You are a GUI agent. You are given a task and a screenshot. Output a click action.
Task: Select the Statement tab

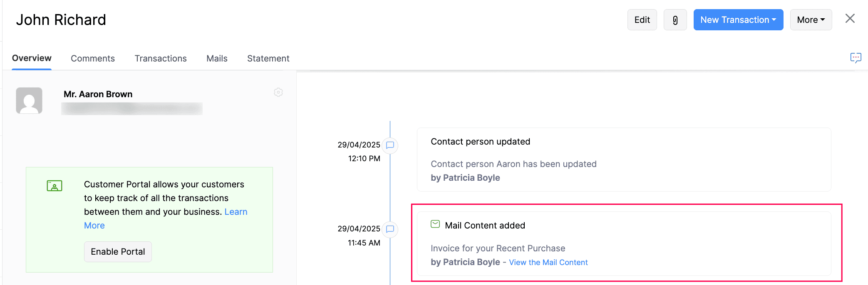coord(268,58)
